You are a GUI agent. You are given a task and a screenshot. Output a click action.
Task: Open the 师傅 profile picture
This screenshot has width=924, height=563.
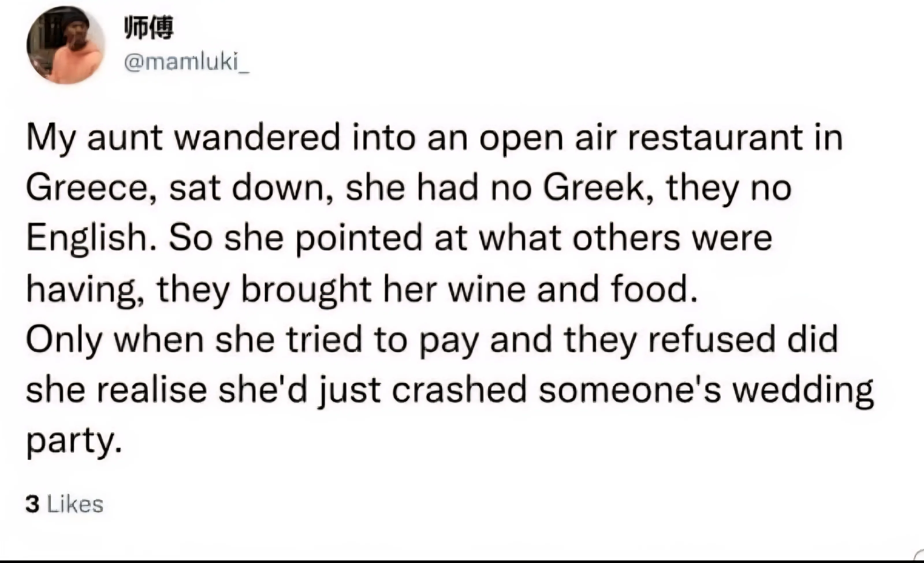click(66, 46)
